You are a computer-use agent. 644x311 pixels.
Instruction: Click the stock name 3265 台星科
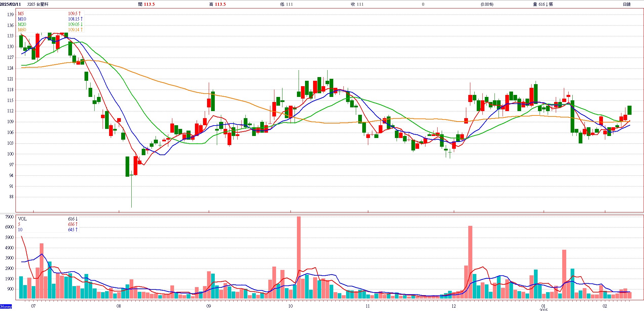pos(38,4)
